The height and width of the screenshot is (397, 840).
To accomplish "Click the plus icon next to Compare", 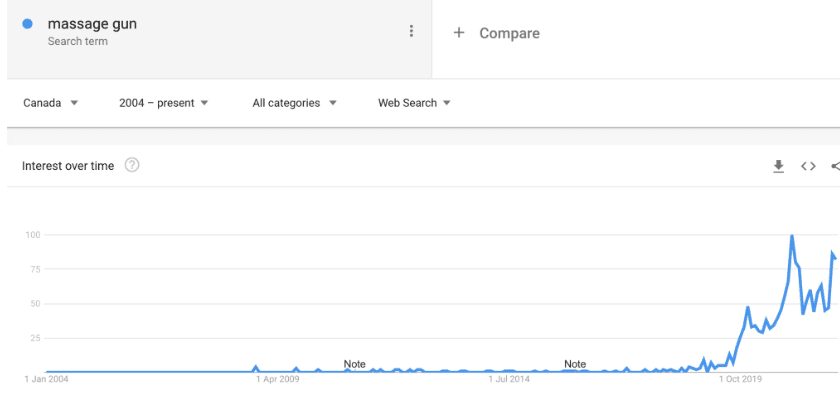I will pos(459,33).
